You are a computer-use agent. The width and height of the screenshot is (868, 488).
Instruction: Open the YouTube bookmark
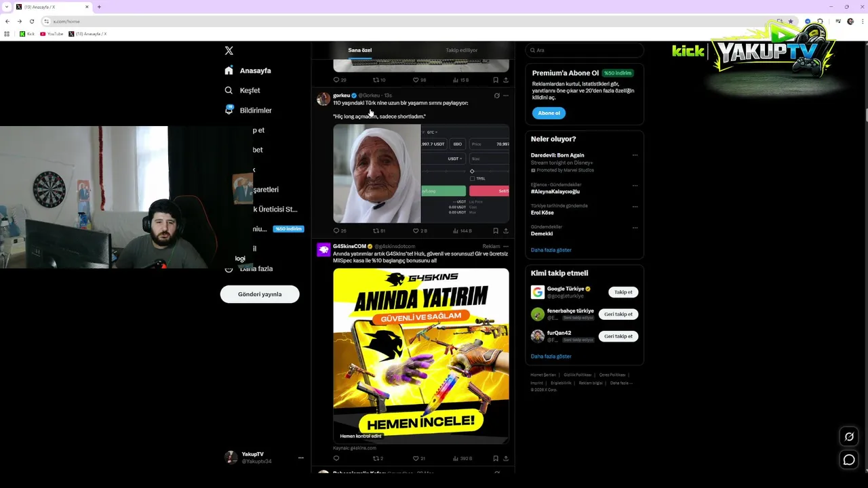[x=52, y=34]
